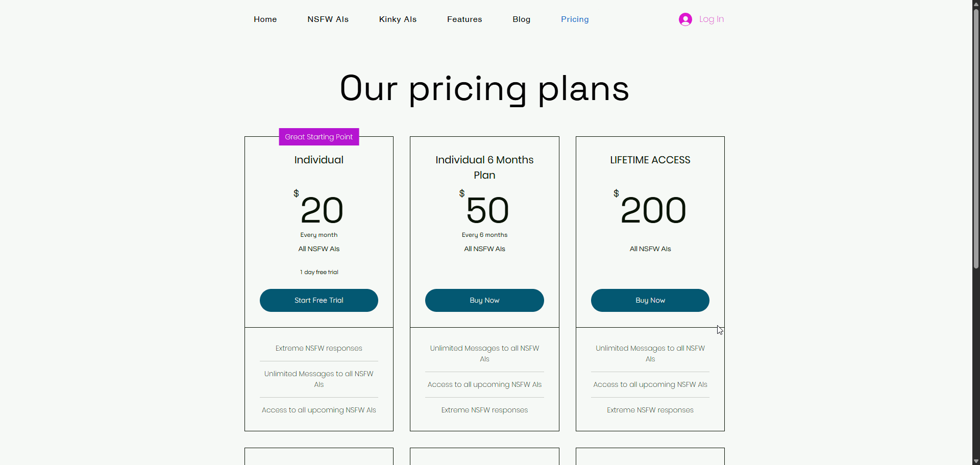Screen dimensions: 980x465
Task: Buy the Individual 6 Months Plan
Action: [x=484, y=300]
